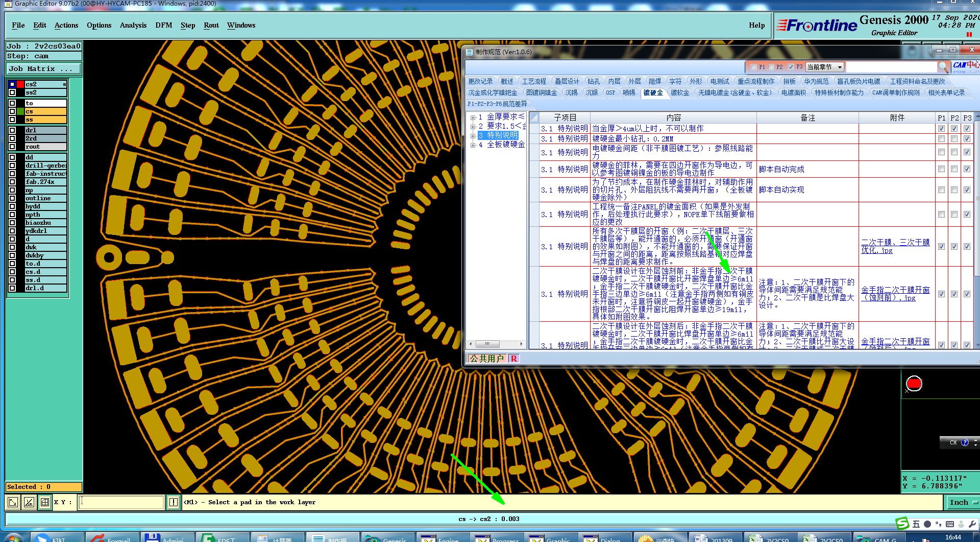
Task: Open the Actions menu
Action: tap(66, 25)
